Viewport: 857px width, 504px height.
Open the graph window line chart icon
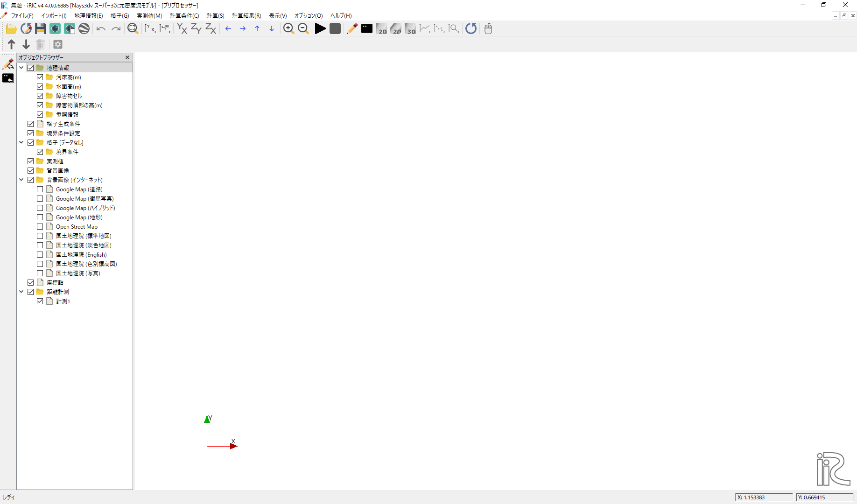(x=425, y=29)
